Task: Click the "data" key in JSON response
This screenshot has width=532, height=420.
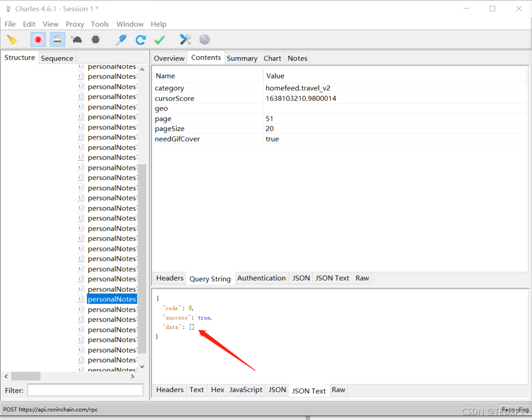Action: [172, 327]
